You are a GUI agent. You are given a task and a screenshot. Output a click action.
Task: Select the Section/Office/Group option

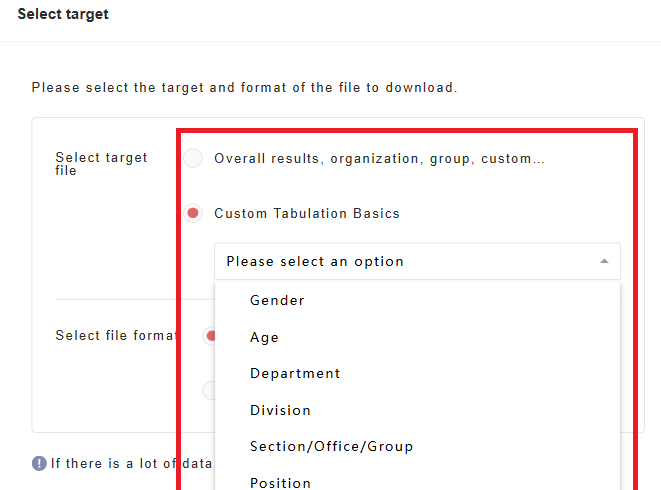pyautogui.click(x=331, y=446)
